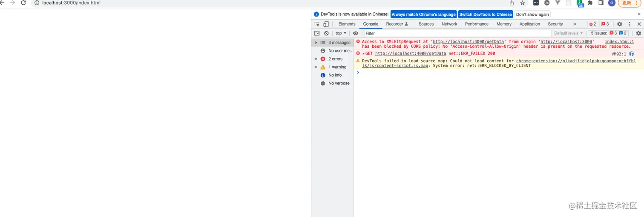Click the share page icon in address bar
644x217 pixels.
click(512, 3)
